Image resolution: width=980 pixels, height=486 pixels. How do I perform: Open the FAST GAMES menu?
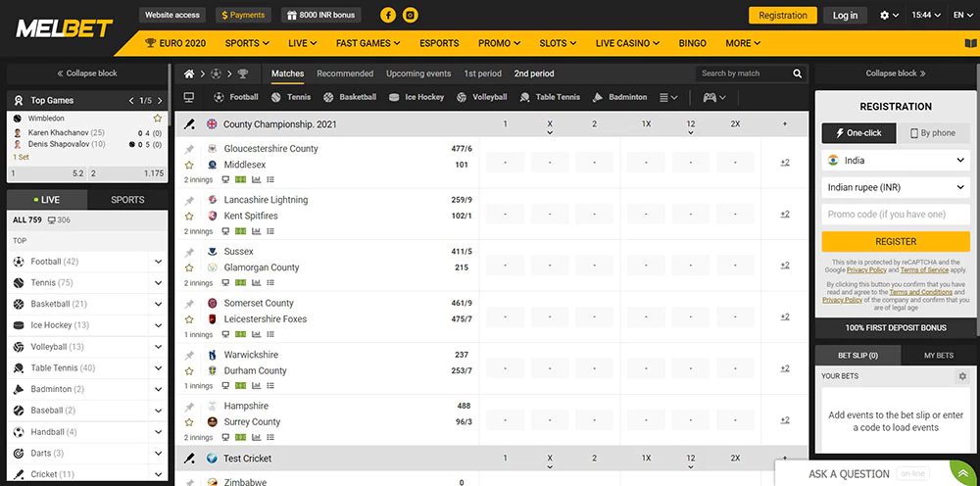(x=368, y=43)
